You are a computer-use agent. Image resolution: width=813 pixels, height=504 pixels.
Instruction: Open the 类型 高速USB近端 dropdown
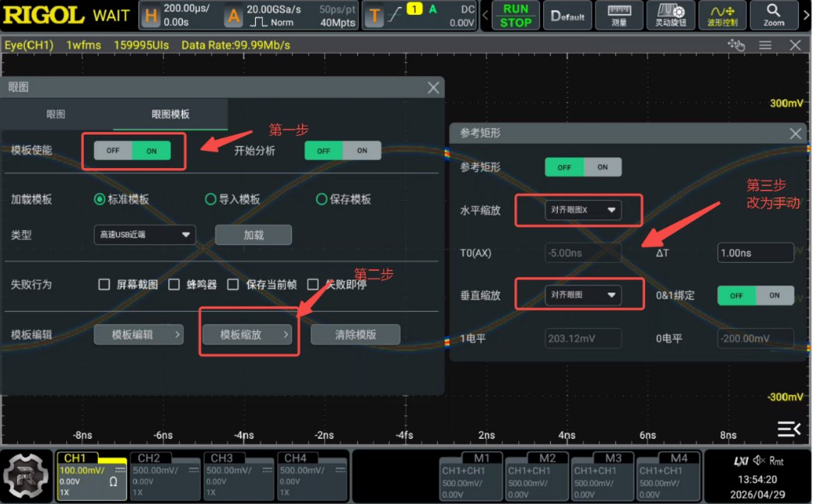click(145, 234)
